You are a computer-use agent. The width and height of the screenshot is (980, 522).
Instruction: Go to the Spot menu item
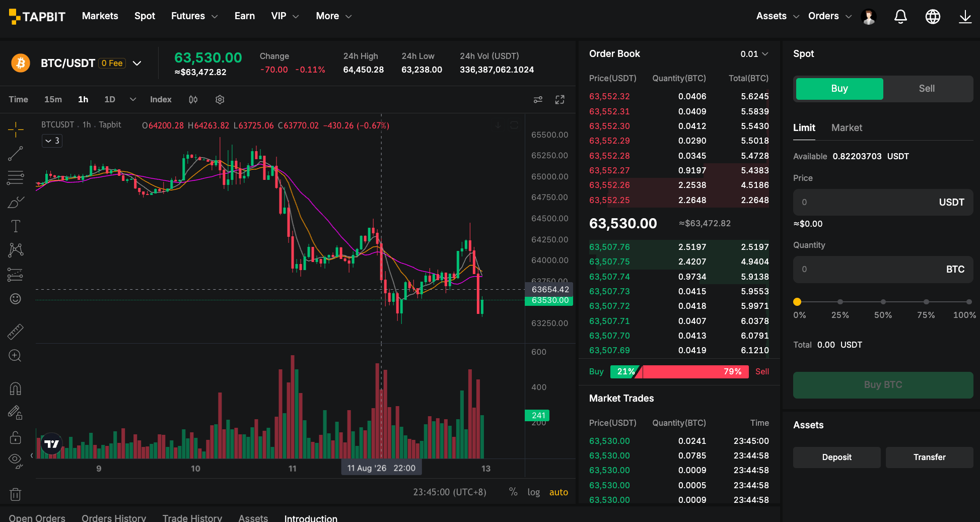tap(145, 16)
